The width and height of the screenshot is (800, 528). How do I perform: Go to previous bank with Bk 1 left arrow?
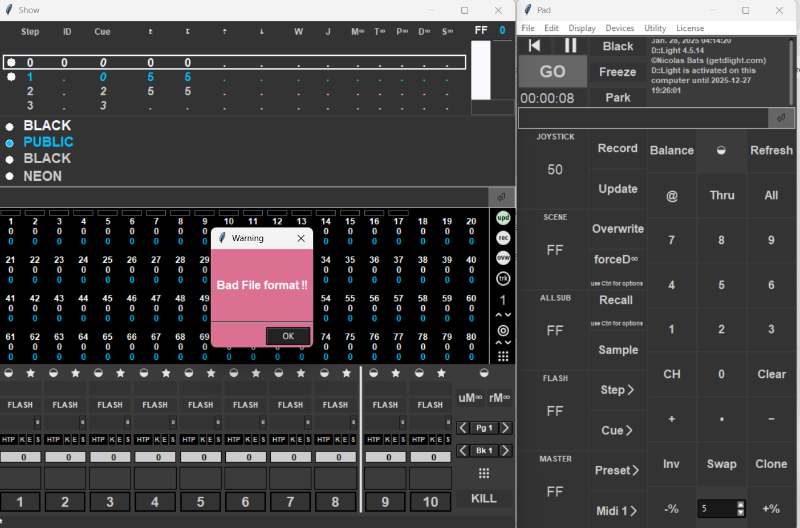point(462,451)
